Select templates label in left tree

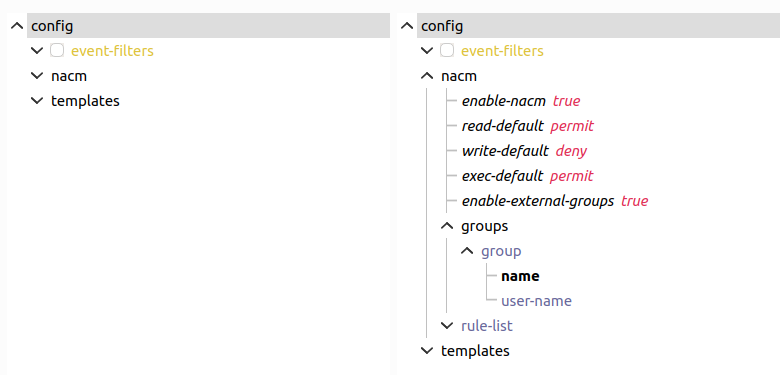coord(86,101)
